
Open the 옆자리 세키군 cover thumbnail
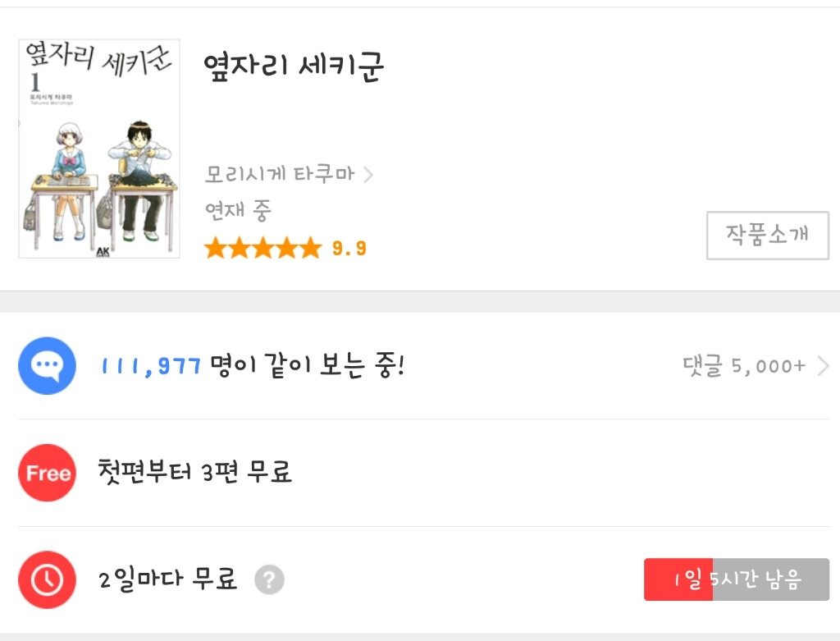98,149
